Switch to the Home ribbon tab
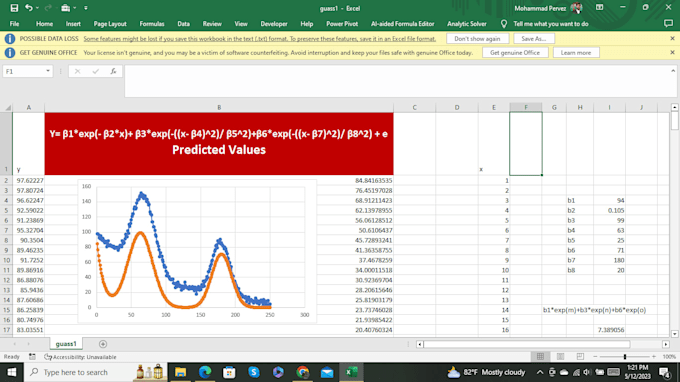This screenshot has height=382, width=680. (44, 24)
